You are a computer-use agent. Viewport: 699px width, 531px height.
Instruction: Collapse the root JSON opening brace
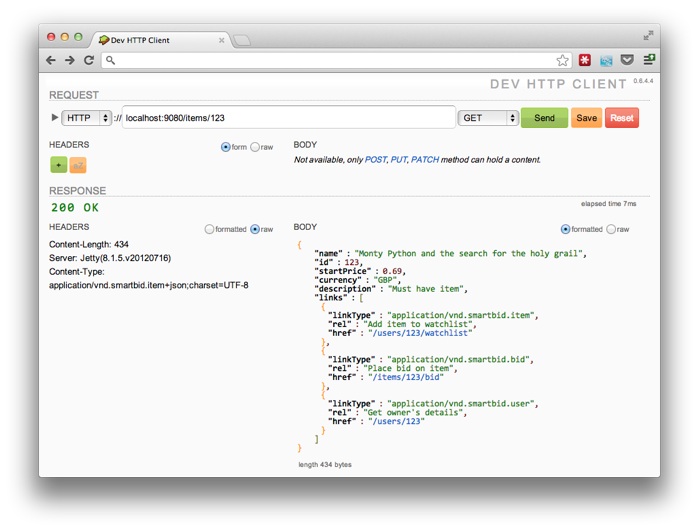[x=300, y=245]
